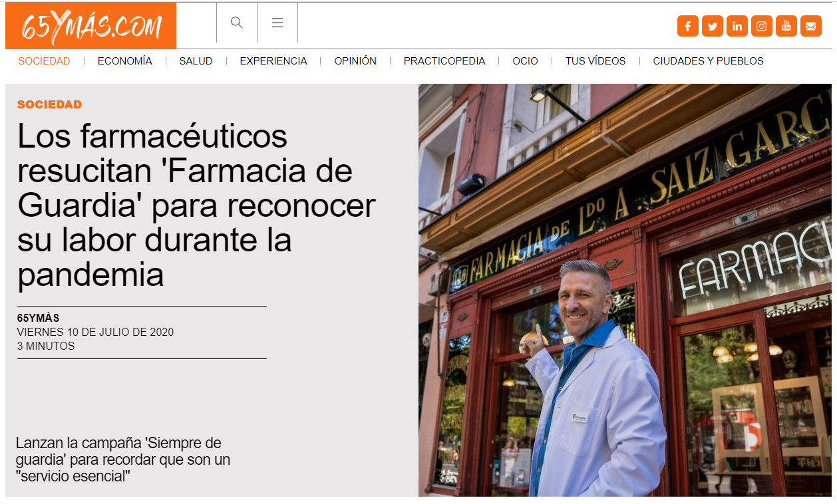837x504 pixels.
Task: Open Ciudades y Pueblos section
Action: (708, 61)
